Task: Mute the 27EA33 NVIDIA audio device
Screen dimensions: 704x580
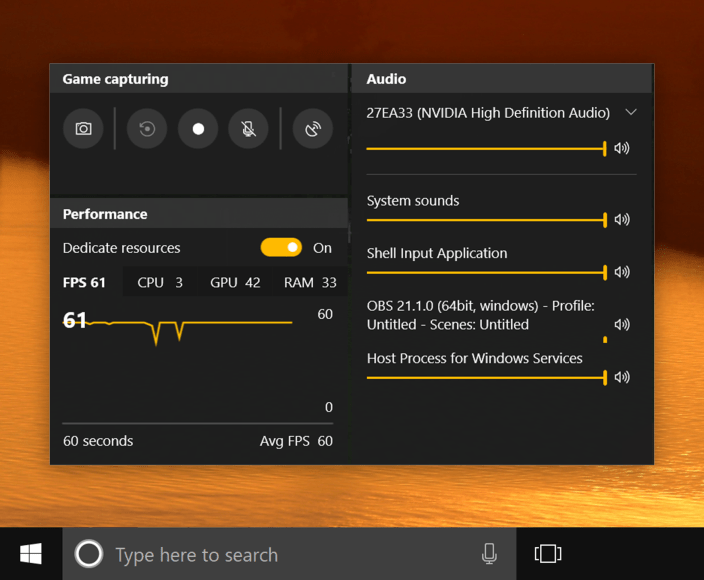Action: coord(622,148)
